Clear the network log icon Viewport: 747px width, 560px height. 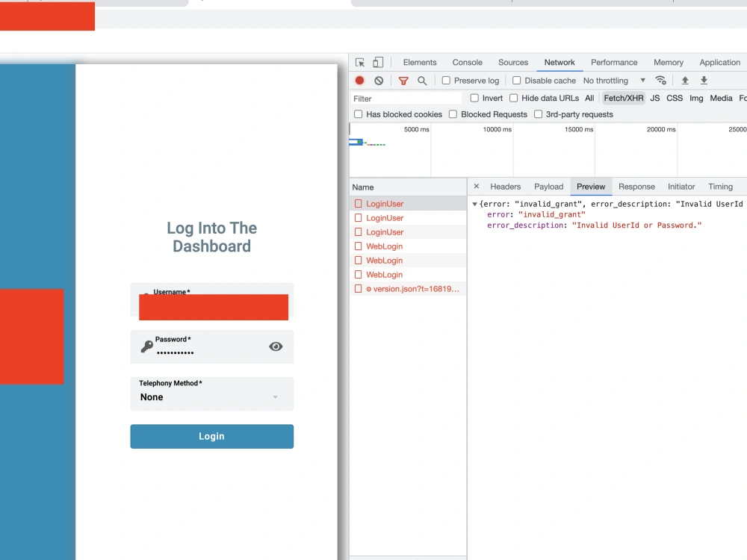[379, 81]
